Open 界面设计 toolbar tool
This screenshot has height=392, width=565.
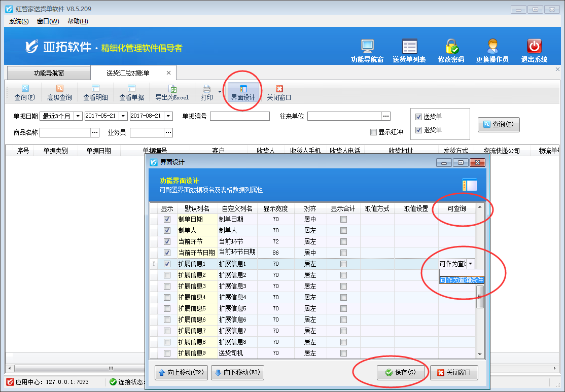(243, 92)
